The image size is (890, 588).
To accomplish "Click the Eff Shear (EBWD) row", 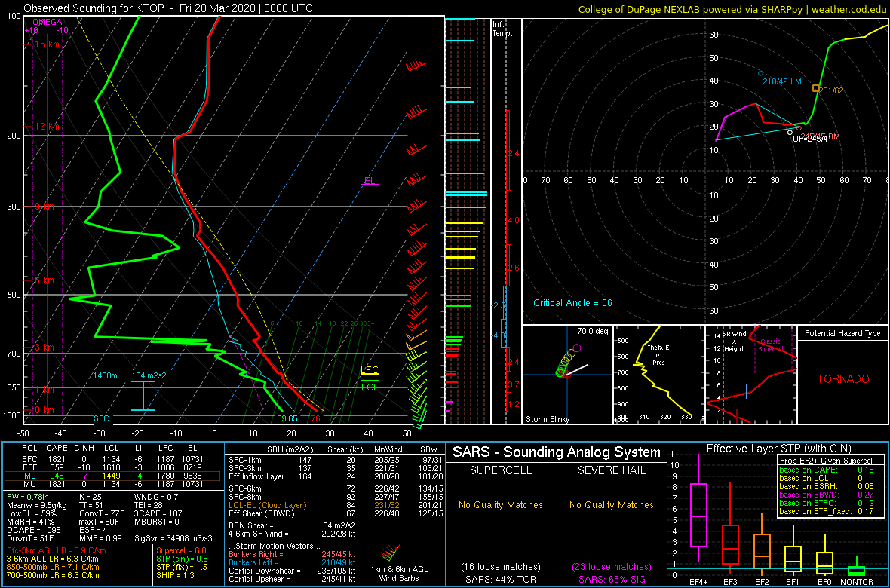I will (x=335, y=513).
